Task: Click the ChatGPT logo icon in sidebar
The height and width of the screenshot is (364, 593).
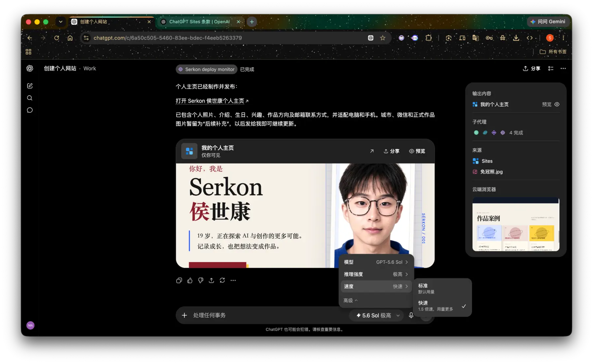Action: tap(30, 68)
